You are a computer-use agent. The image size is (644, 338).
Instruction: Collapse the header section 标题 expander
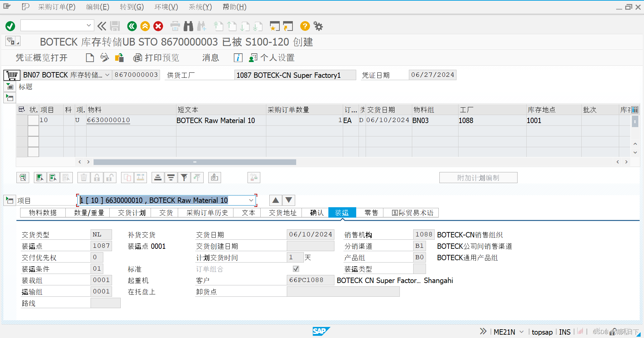(x=10, y=87)
